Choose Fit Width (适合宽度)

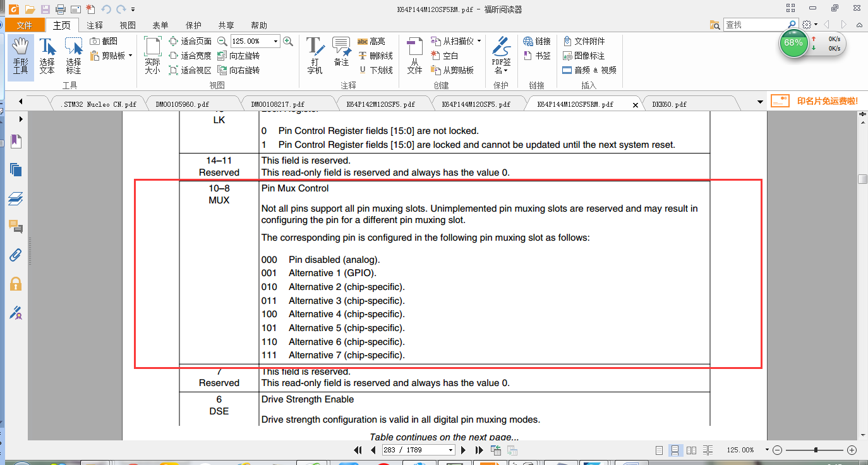[190, 56]
